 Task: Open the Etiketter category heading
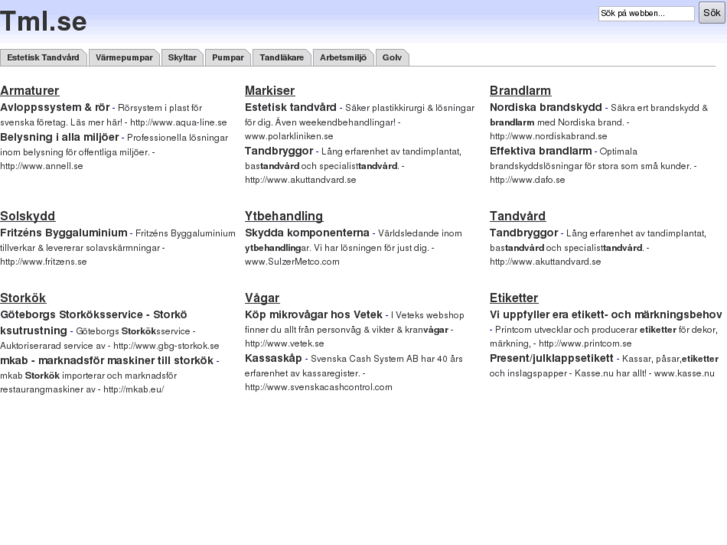(514, 298)
